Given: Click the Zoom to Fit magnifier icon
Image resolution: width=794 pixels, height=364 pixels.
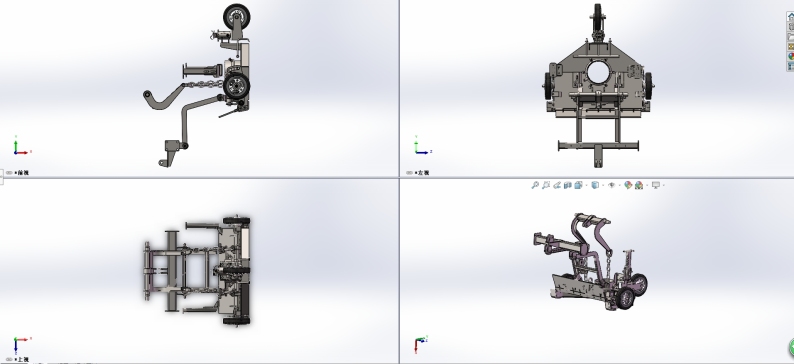Looking at the screenshot, I should (x=535, y=185).
